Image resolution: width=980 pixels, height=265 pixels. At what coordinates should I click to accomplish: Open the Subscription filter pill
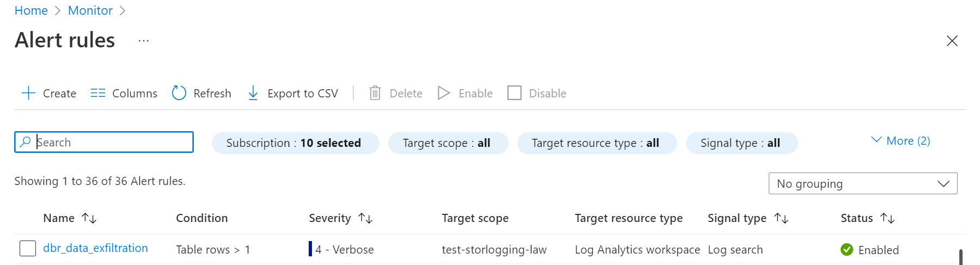[x=295, y=143]
